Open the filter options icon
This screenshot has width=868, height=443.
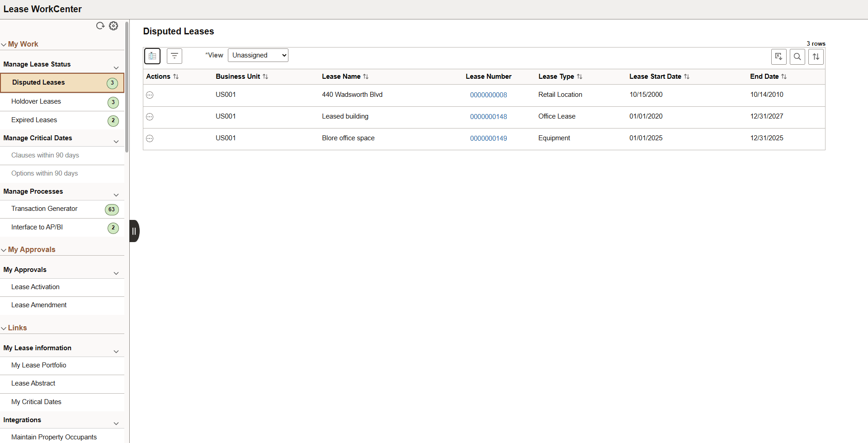175,56
